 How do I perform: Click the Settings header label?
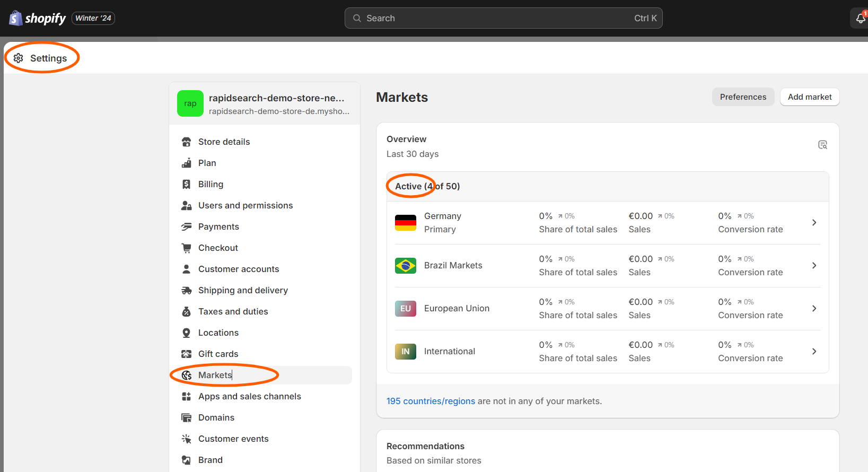tap(48, 58)
